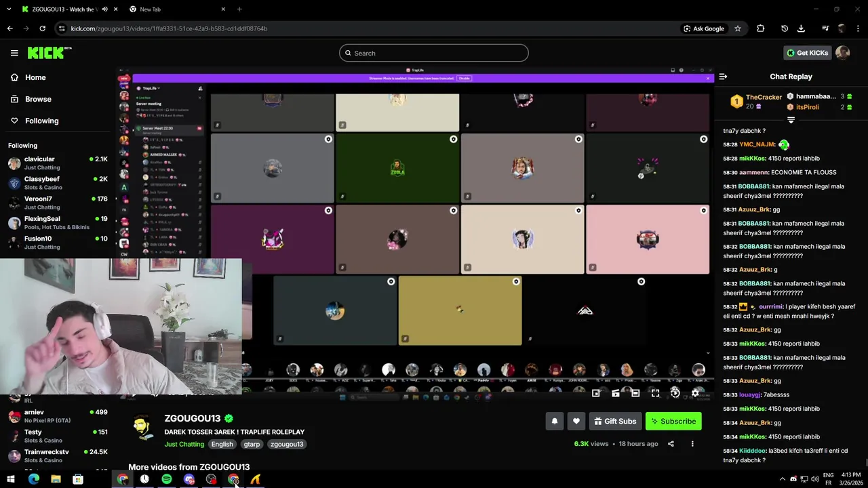Open video more options menu
868x488 pixels.
point(692,444)
